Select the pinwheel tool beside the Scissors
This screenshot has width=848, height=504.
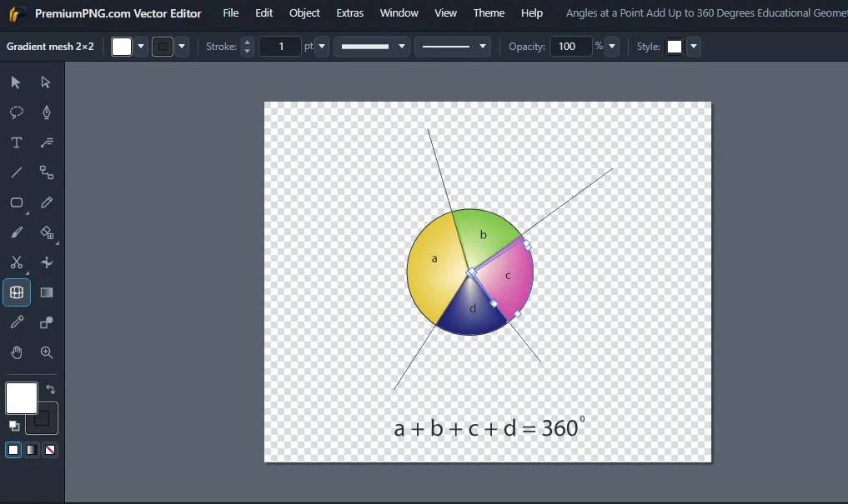click(x=47, y=262)
